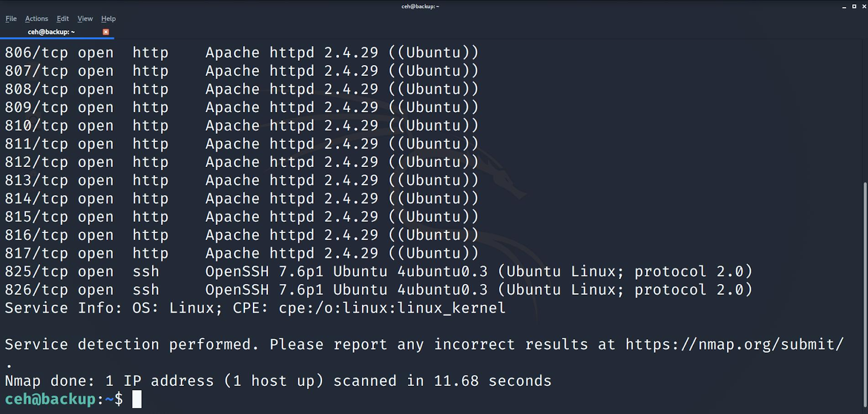Click the ceh@backup prompt text

(x=64, y=399)
